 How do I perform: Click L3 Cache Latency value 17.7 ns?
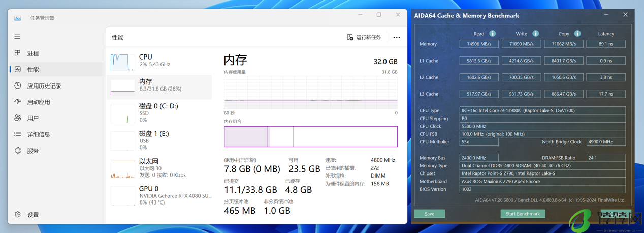point(606,94)
